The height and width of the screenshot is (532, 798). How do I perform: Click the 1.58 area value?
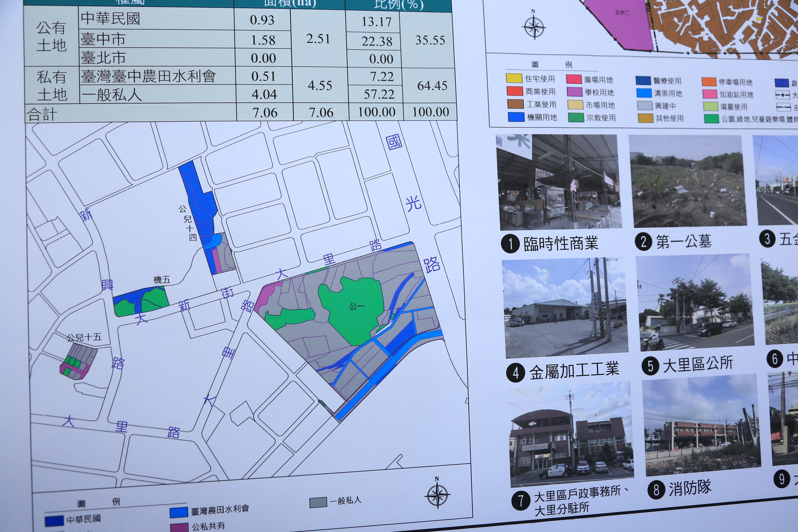pos(263,40)
